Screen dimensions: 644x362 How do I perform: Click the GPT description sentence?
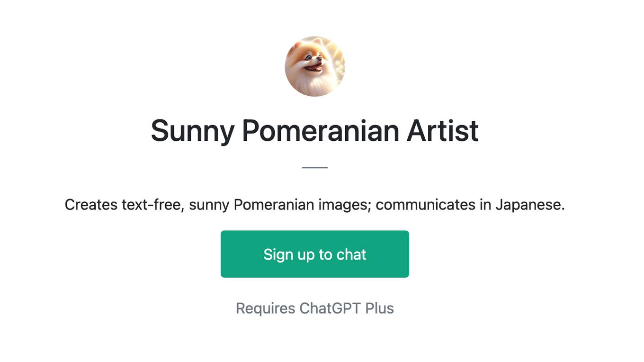pyautogui.click(x=315, y=205)
